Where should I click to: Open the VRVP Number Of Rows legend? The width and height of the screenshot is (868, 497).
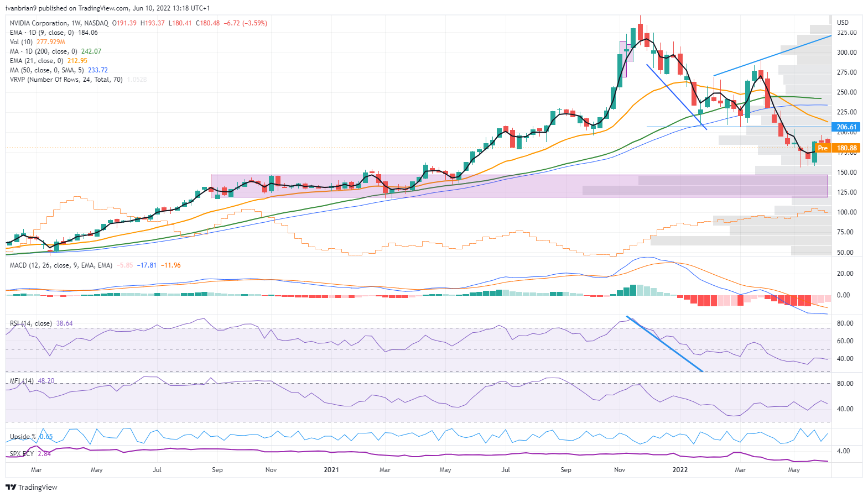[66, 80]
